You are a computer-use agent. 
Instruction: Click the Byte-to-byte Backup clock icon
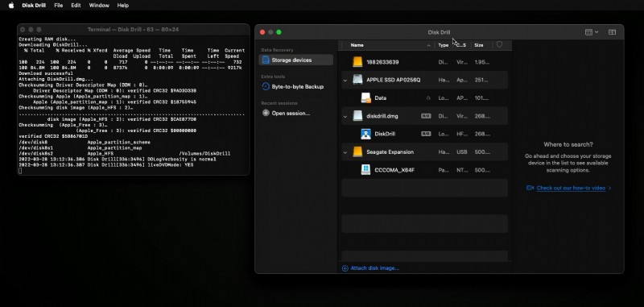click(266, 87)
